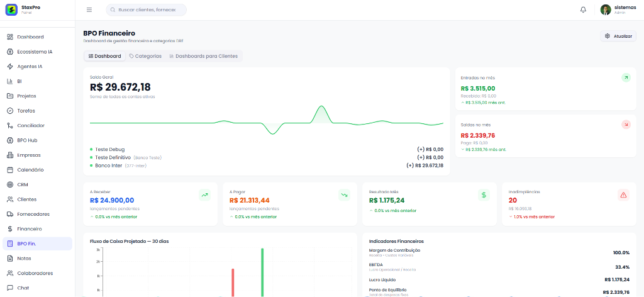Click the Teste Definitivo account row
This screenshot has width=644, height=297.
click(267, 157)
